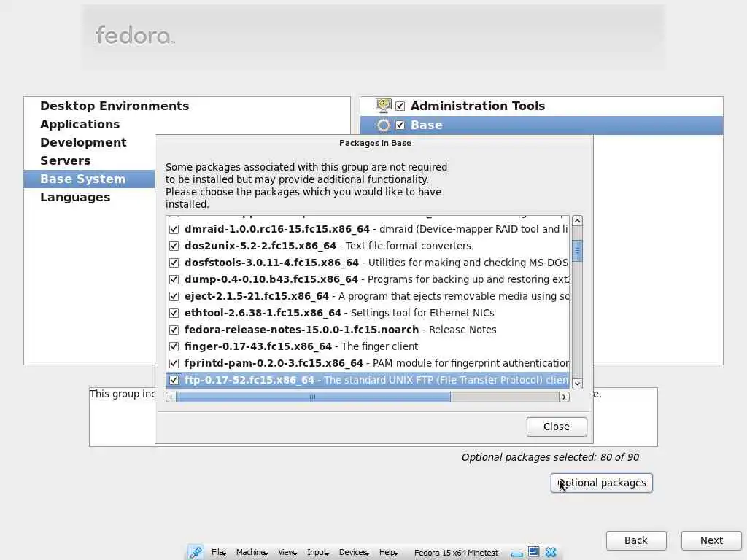747x560 pixels.
Task: Click the pin icon on the VirtualBox mini toolbar
Action: (196, 552)
